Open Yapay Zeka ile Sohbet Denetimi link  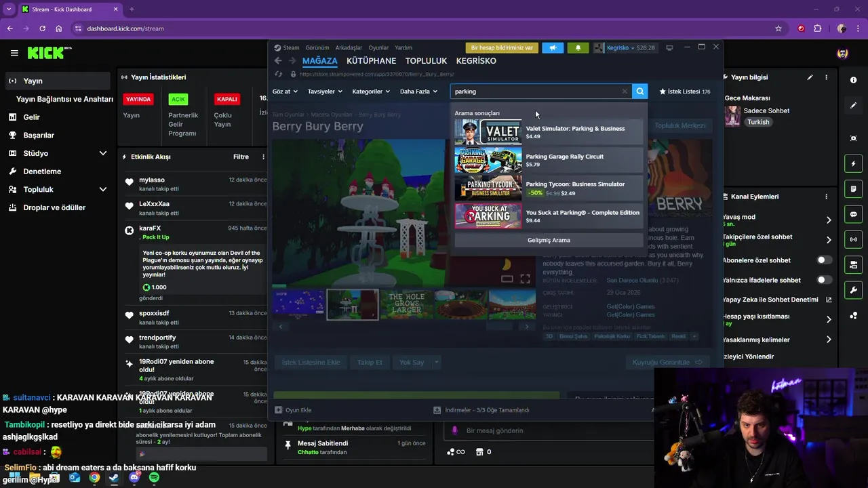point(777,300)
